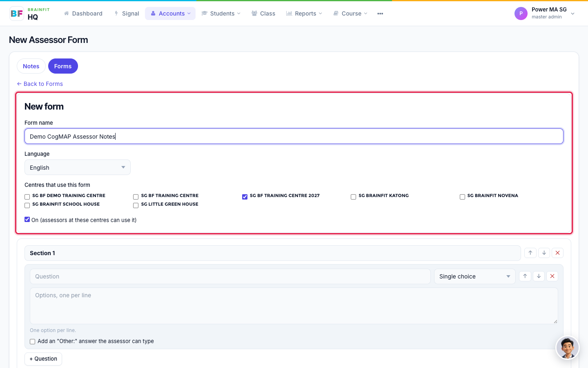Check SG BF DEMO TRAINING CENTRE checkbox
Screen dimensions: 588x368
(x=27, y=197)
